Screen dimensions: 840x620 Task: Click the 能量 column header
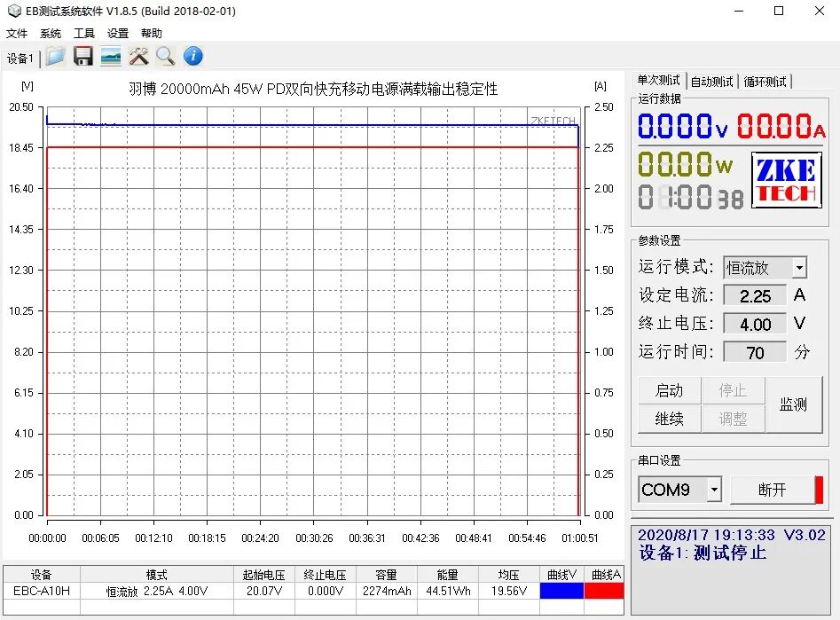tap(448, 575)
